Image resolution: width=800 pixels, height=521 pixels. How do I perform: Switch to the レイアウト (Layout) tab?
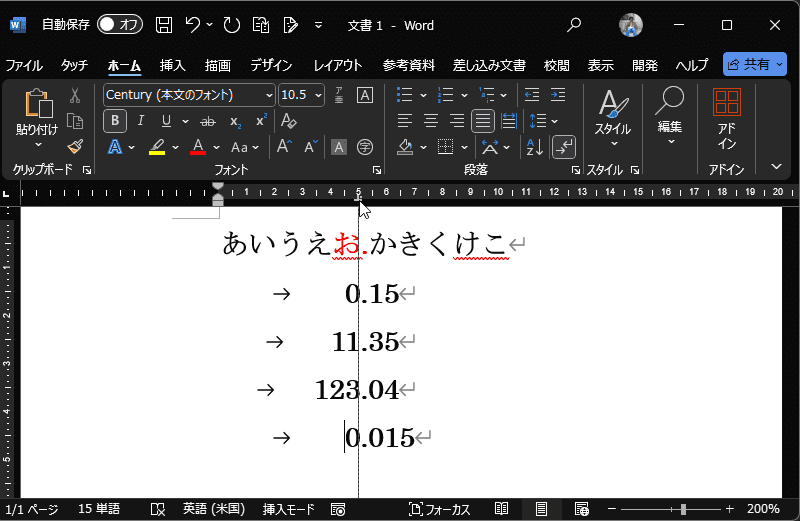coord(338,65)
